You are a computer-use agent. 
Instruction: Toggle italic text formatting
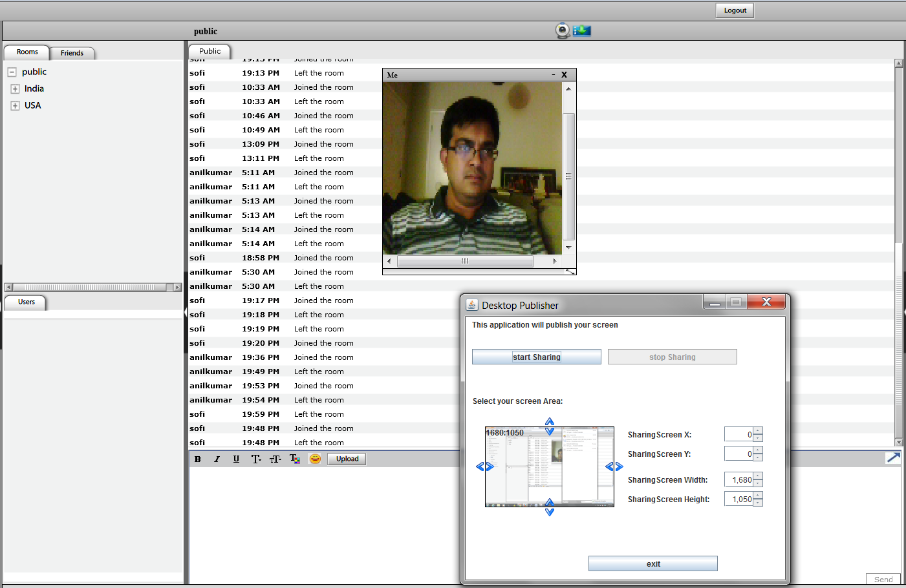[217, 459]
